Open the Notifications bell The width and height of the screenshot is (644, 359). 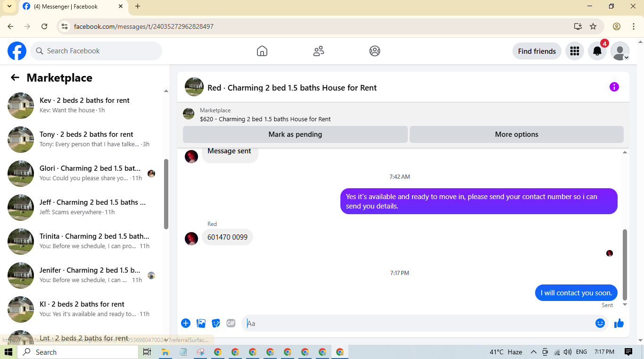(x=597, y=51)
